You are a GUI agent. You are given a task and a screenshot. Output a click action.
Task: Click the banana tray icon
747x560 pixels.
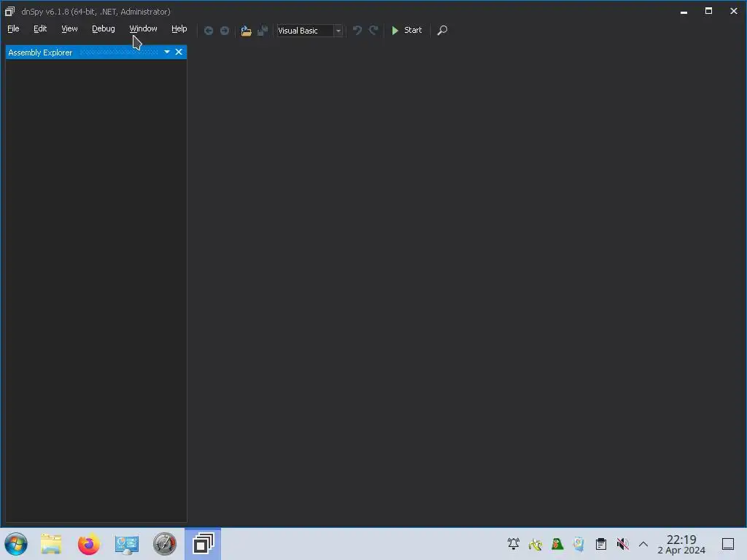(x=535, y=544)
